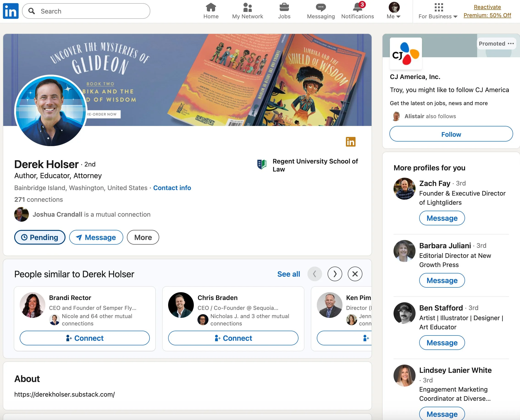Open the More actions menu on profile
The image size is (520, 420).
tap(143, 237)
